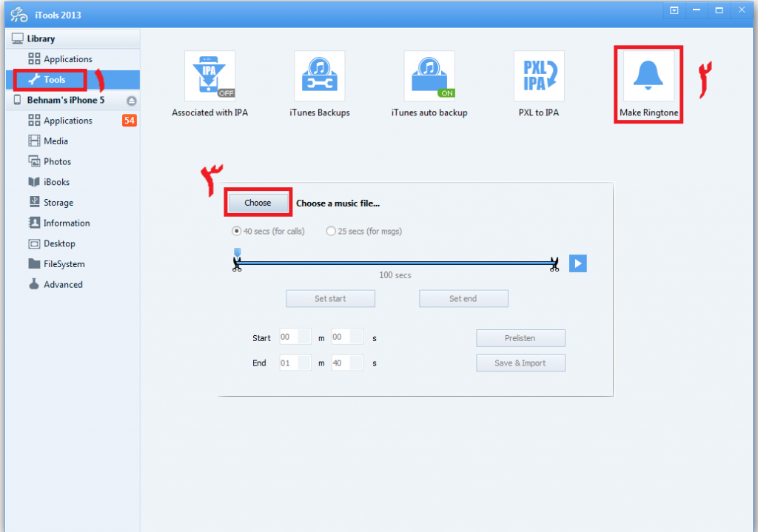Open the Make Ringtone bell icon
The width and height of the screenshot is (758, 532).
click(648, 76)
